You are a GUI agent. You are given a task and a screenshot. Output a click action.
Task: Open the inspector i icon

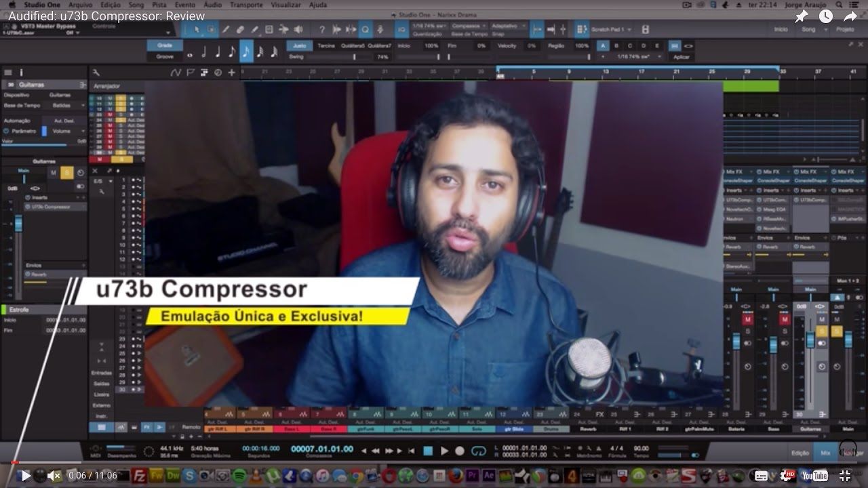pyautogui.click(x=21, y=73)
